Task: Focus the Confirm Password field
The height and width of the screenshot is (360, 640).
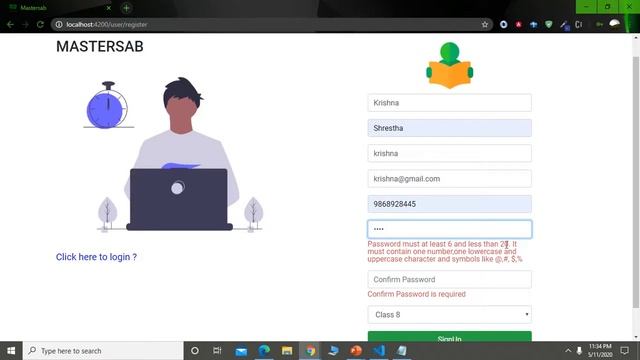Action: 449,280
